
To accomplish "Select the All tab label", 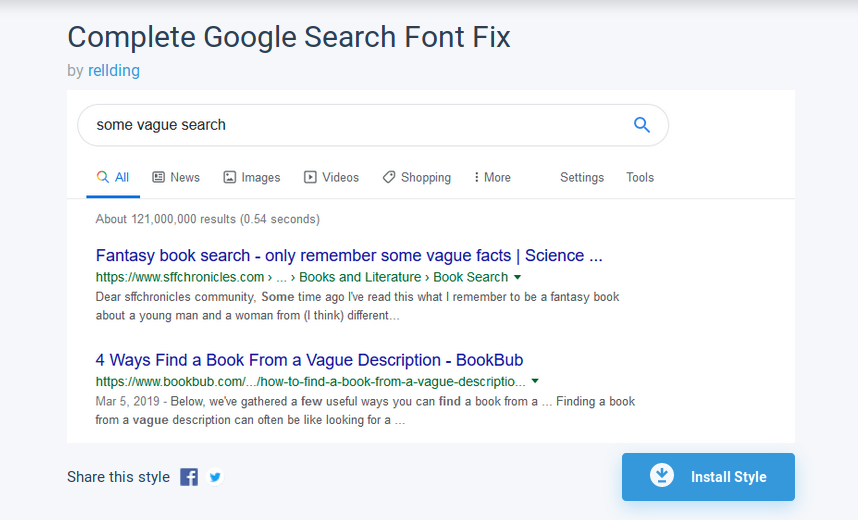I will tap(121, 177).
